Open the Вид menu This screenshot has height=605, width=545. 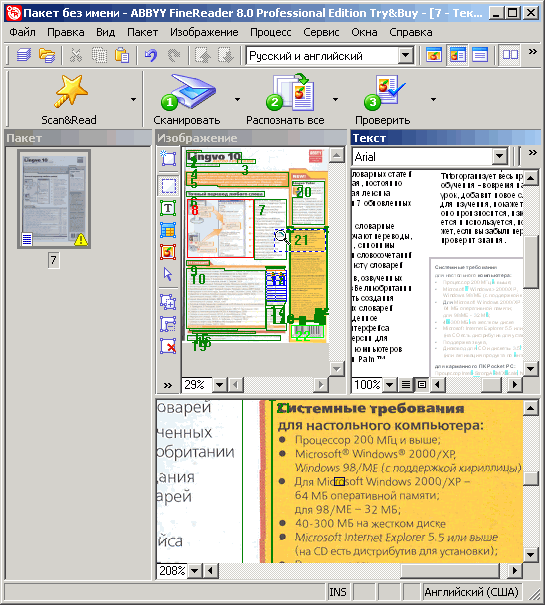click(105, 32)
